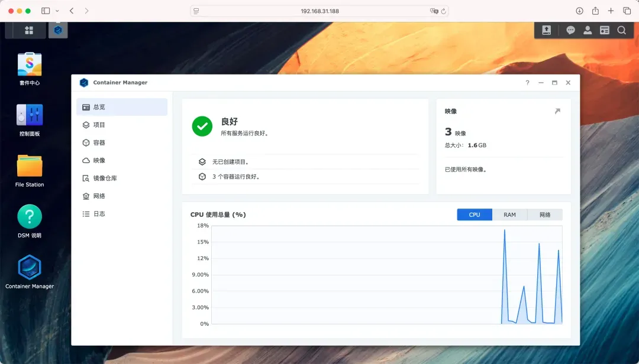
Task: Reload the page with Safari's refresh icon
Action: click(x=443, y=11)
